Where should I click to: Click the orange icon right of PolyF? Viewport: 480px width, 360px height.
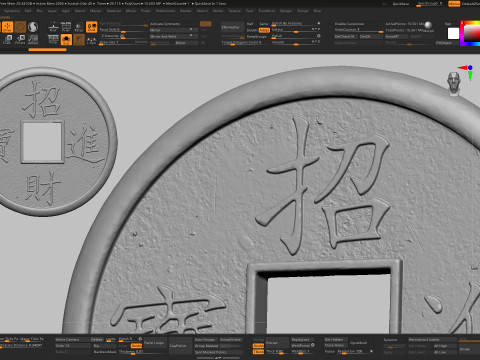[66, 40]
